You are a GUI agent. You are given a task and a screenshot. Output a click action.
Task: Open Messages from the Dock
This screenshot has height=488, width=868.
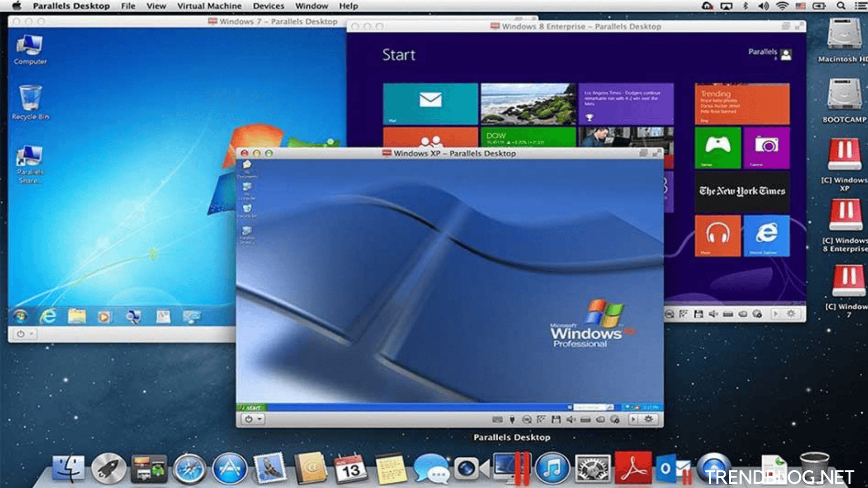coord(431,469)
